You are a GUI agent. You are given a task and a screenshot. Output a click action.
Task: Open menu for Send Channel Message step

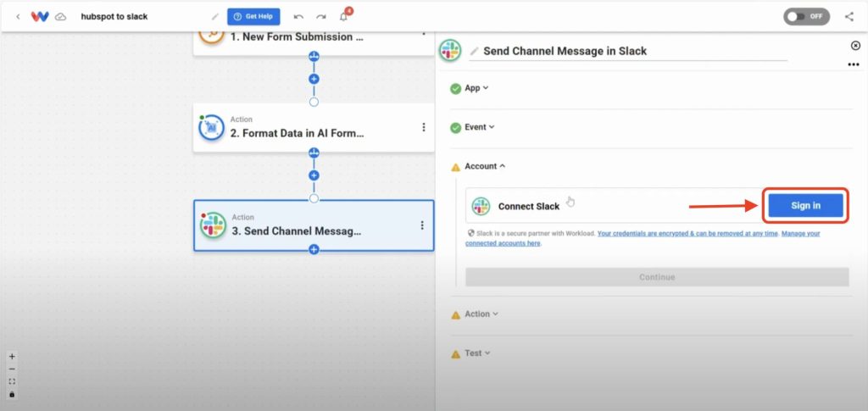point(422,225)
